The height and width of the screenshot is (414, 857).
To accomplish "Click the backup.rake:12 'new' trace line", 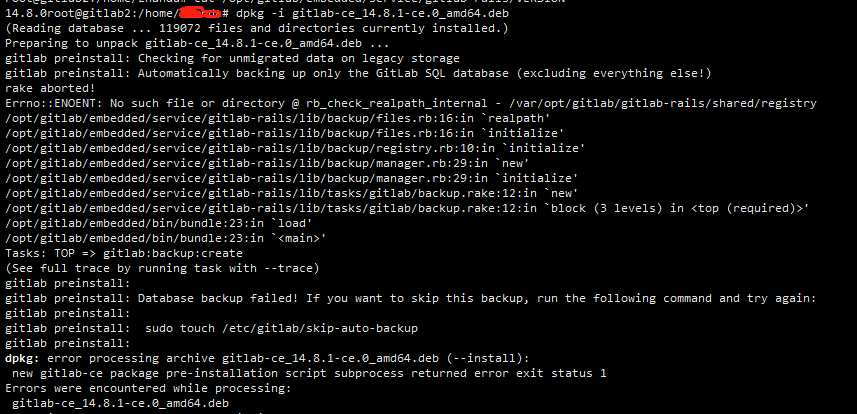I will [291, 193].
